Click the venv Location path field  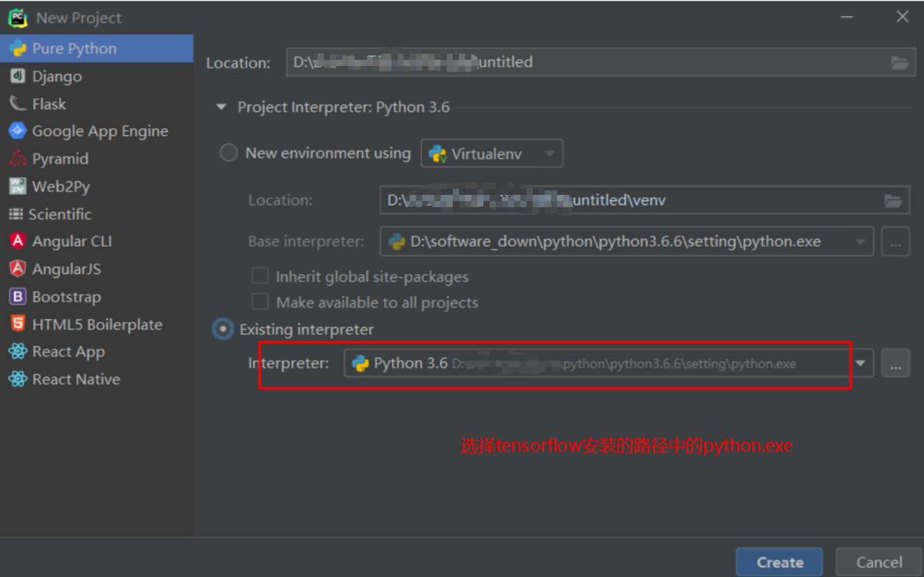(645, 201)
